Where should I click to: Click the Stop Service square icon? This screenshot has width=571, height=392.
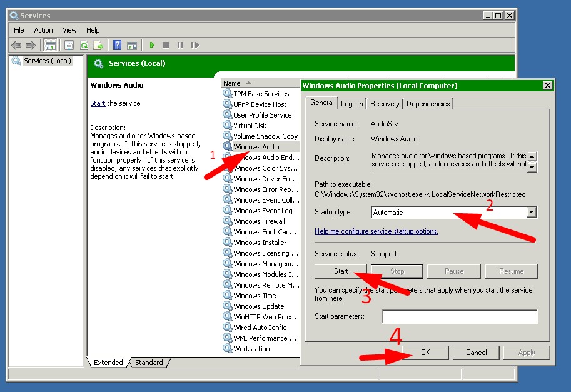(x=166, y=45)
